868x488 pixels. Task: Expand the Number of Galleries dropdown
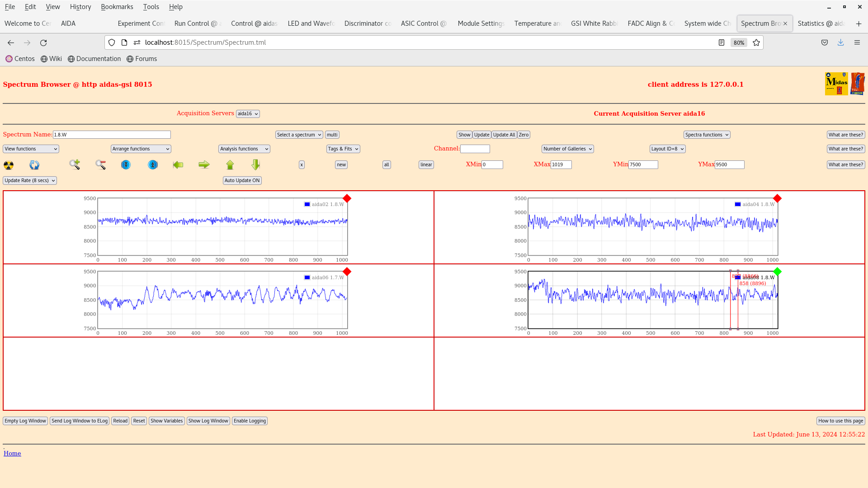pos(567,148)
